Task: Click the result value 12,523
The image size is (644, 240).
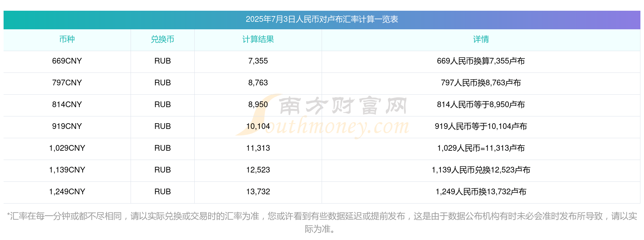Action: 258,170
